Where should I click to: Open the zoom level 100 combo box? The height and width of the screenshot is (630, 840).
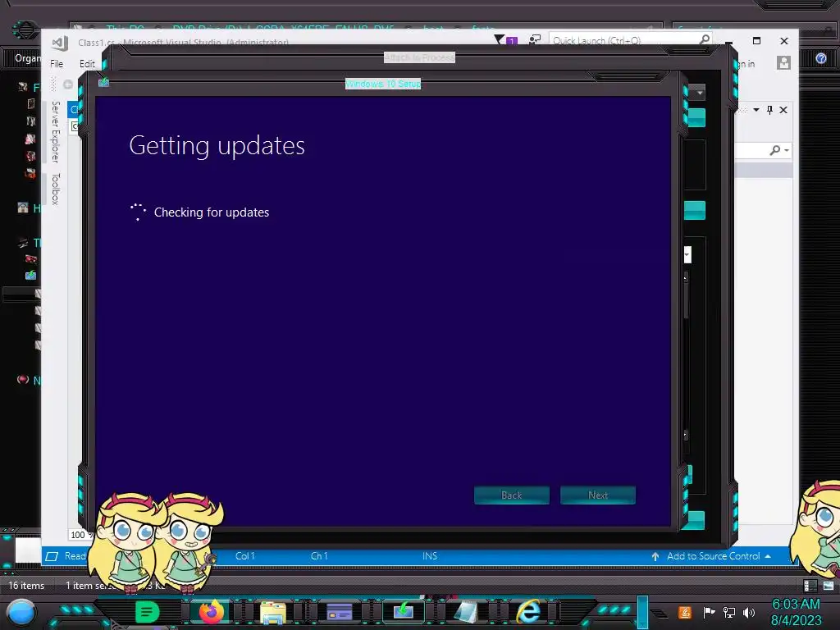point(81,535)
